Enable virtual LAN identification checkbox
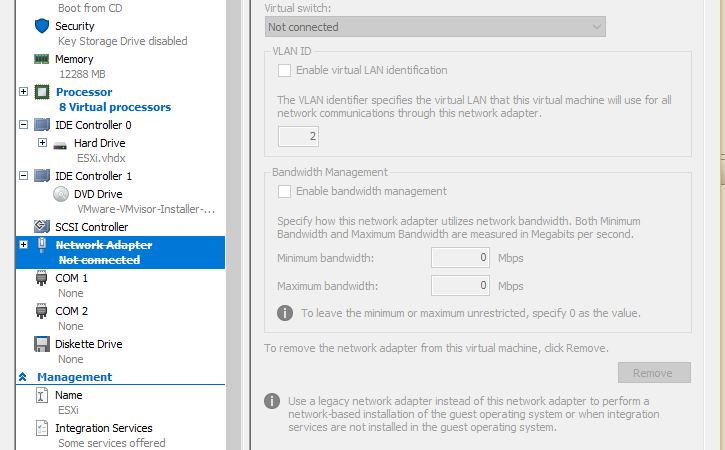This screenshot has width=725, height=450. coord(285,71)
